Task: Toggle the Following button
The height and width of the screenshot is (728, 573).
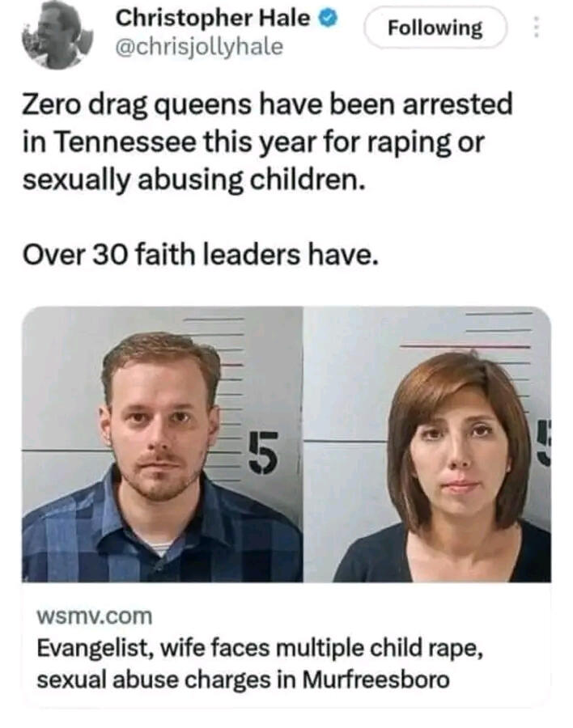Action: pyautogui.click(x=435, y=28)
